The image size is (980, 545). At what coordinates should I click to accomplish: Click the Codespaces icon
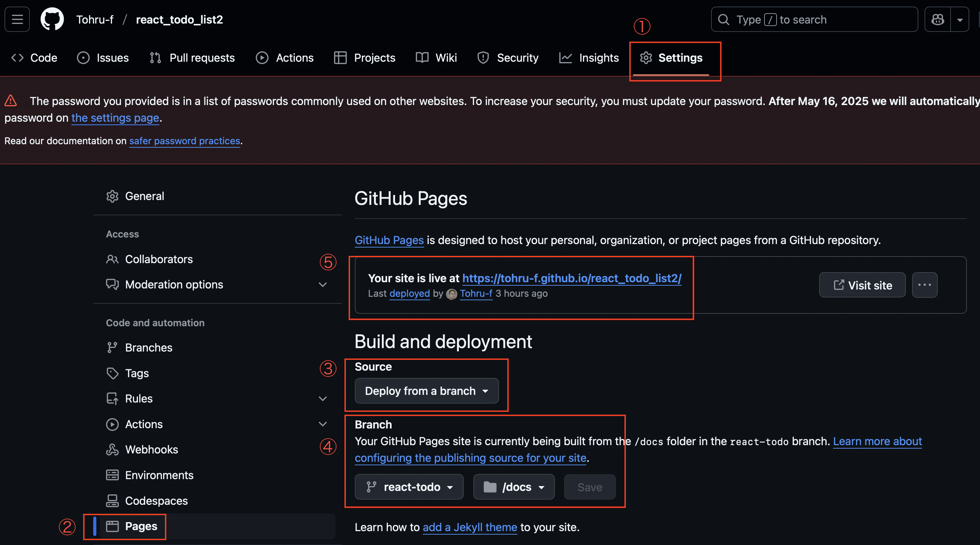coord(113,501)
